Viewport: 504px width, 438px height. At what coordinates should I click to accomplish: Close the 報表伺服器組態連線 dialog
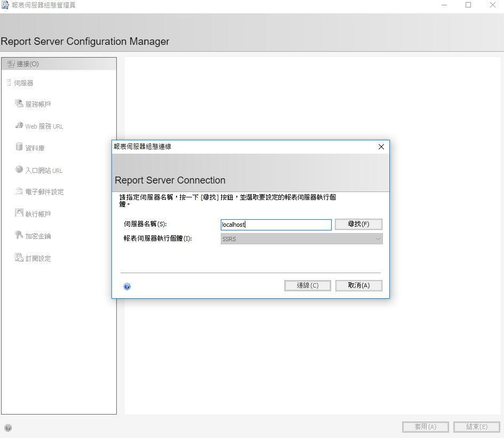381,147
